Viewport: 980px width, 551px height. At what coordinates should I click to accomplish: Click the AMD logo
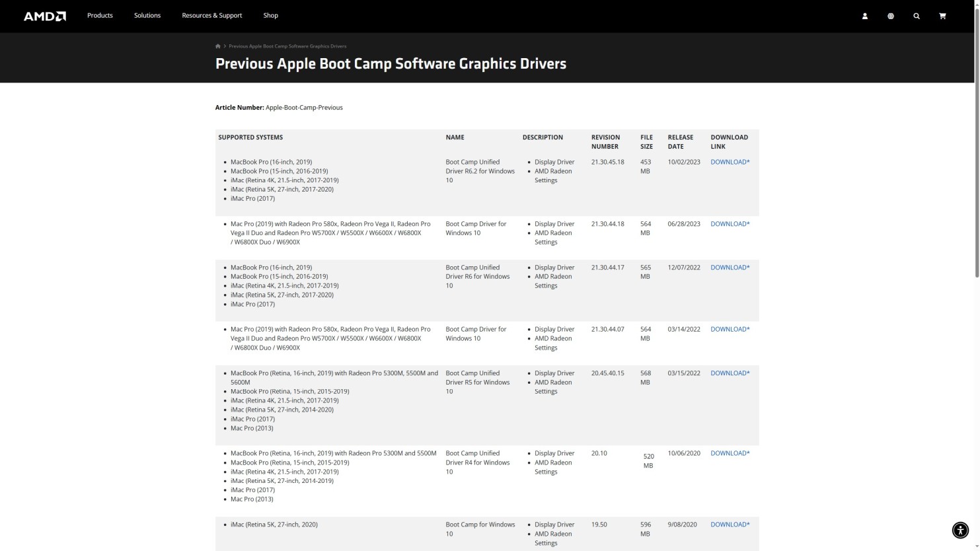click(45, 16)
